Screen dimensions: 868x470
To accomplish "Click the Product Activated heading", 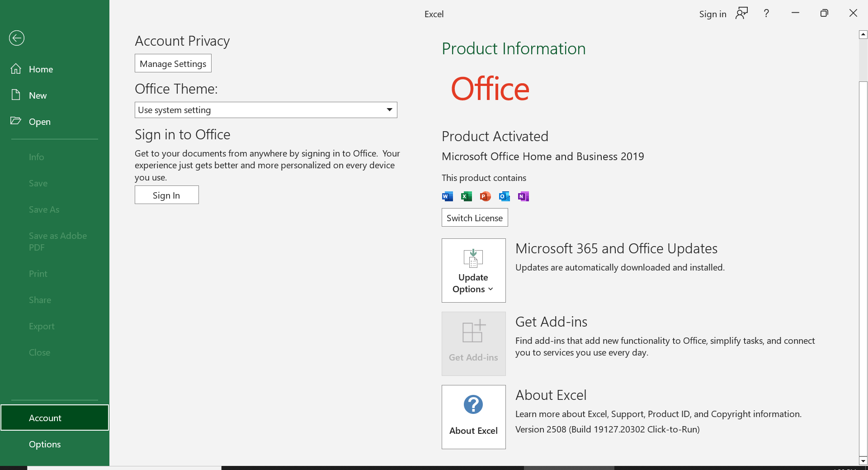I will pos(495,136).
